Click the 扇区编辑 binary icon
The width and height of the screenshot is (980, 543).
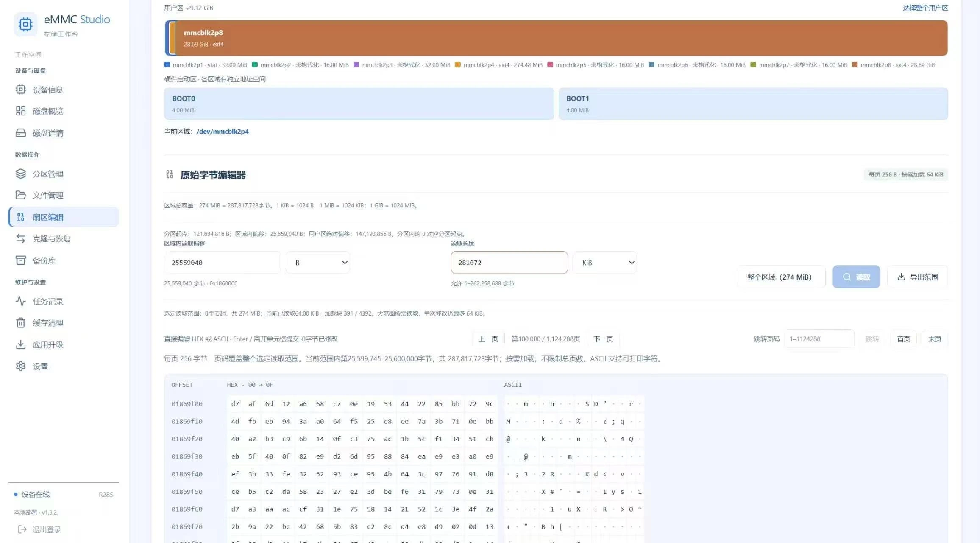click(x=20, y=217)
